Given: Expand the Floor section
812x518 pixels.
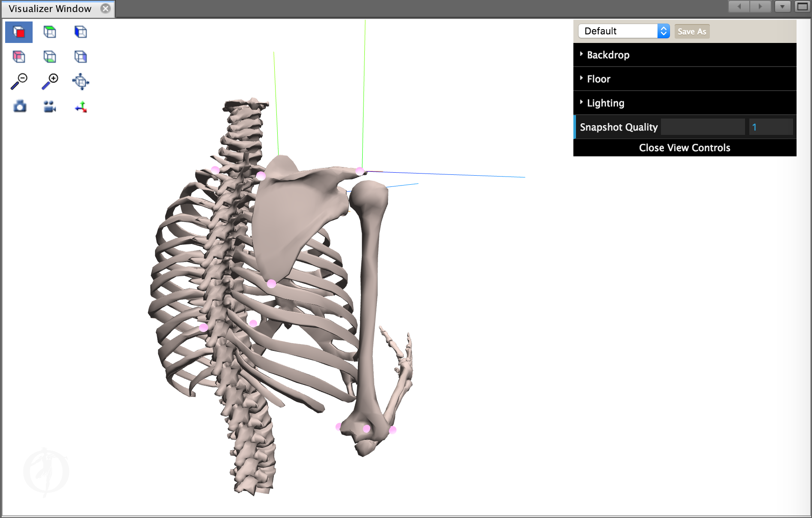Looking at the screenshot, I should point(599,79).
